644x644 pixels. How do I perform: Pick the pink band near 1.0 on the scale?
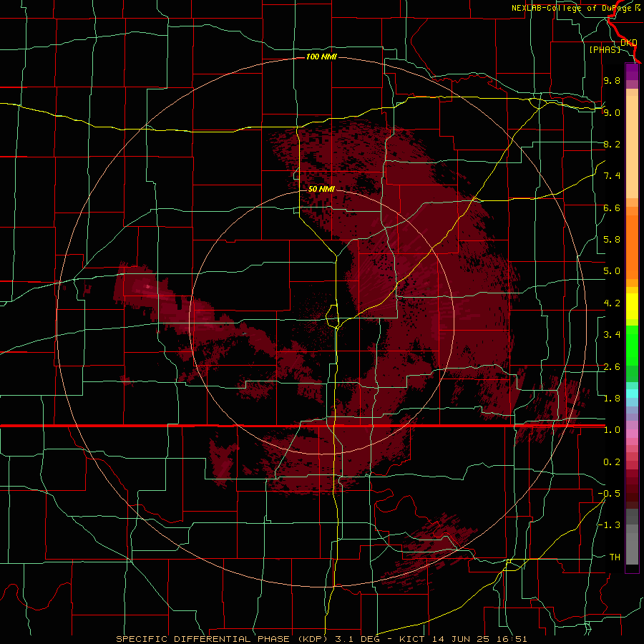click(x=632, y=434)
